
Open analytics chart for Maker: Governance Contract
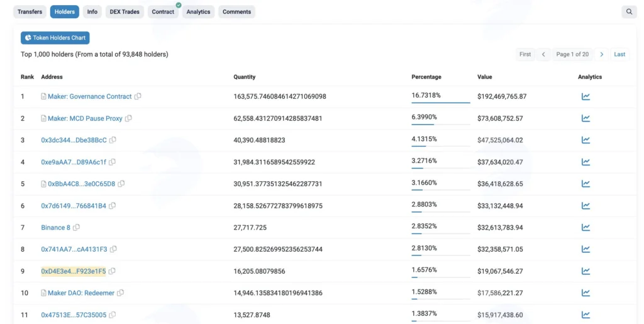pyautogui.click(x=586, y=96)
